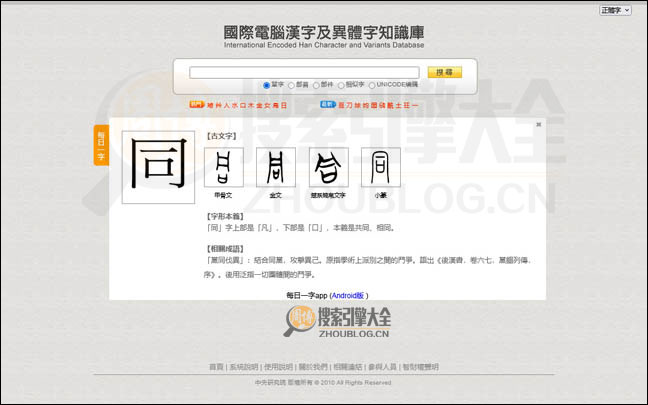The width and height of the screenshot is (648, 405).
Task: Select the 單字 radio button
Action: [267, 85]
